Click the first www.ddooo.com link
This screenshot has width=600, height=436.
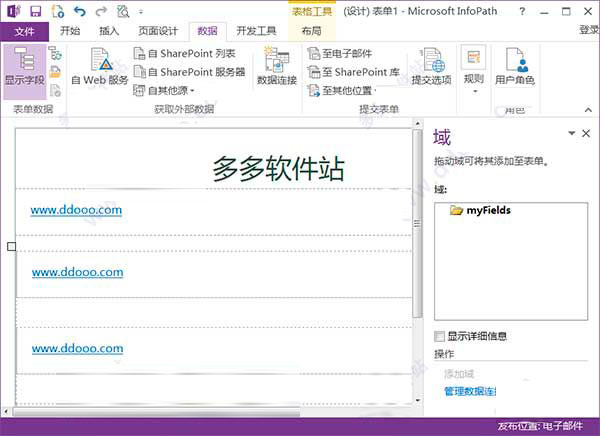click(76, 210)
